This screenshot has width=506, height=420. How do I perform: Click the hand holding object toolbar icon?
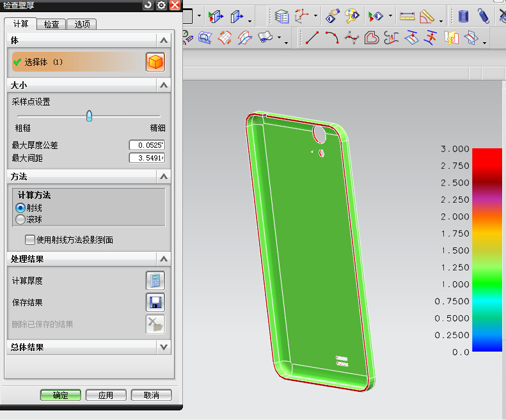pos(333,16)
